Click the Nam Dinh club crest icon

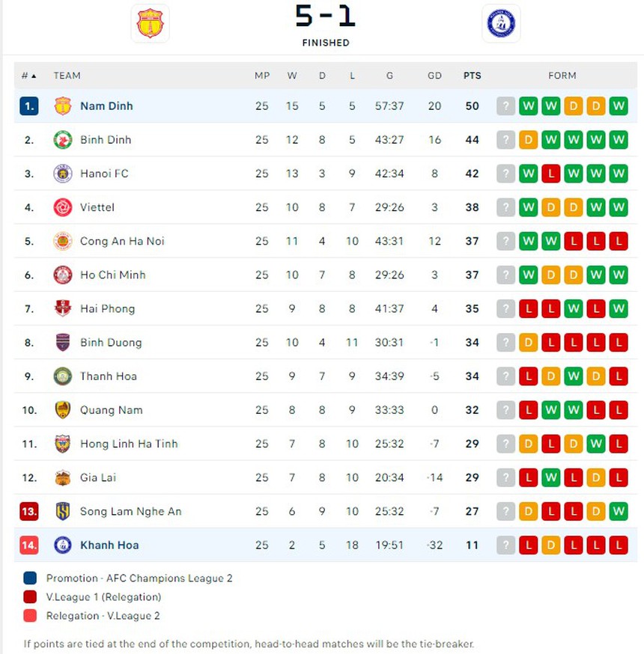click(63, 106)
